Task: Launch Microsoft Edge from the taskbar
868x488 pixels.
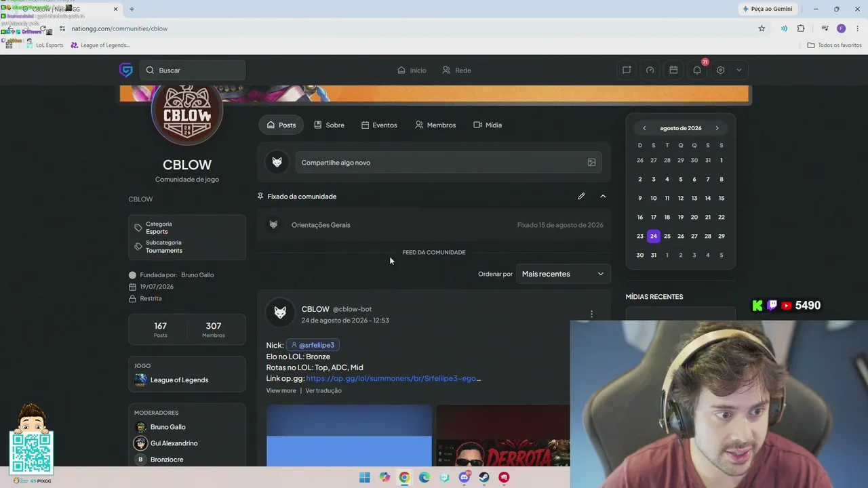Action: [425, 477]
